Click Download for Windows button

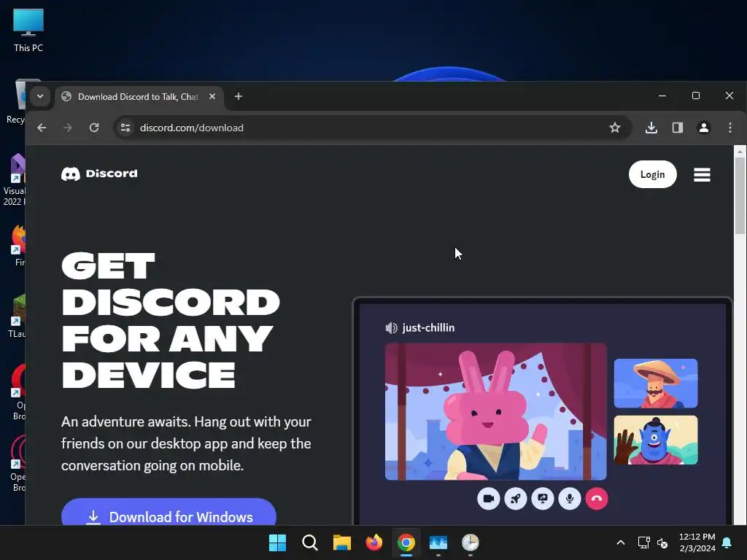click(x=169, y=513)
